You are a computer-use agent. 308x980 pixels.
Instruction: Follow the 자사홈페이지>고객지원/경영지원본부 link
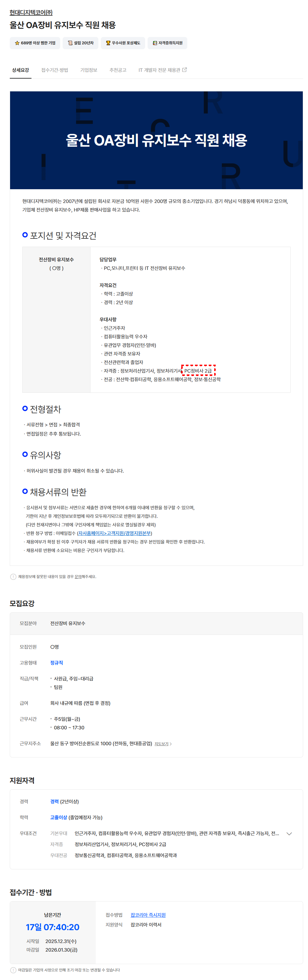[x=115, y=533]
